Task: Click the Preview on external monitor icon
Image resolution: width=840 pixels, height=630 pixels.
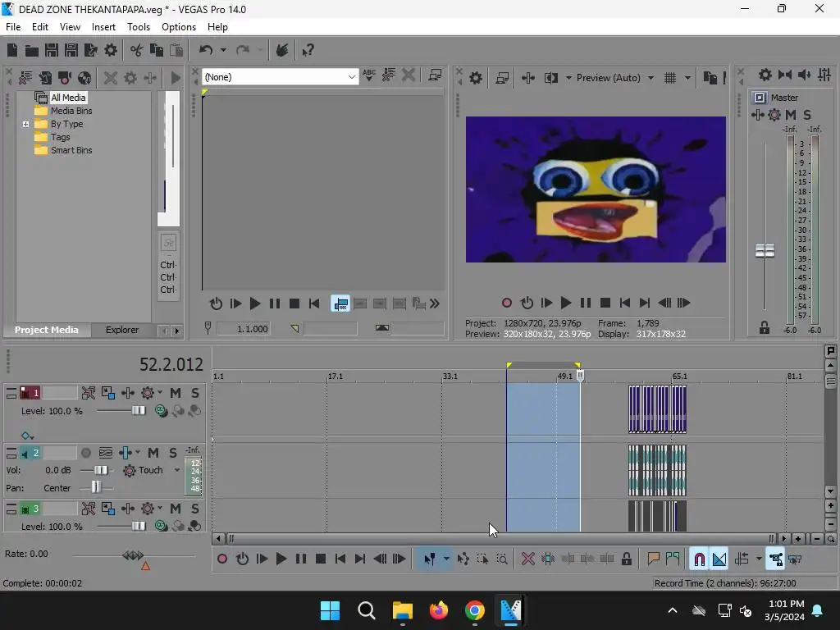Action: [x=502, y=78]
